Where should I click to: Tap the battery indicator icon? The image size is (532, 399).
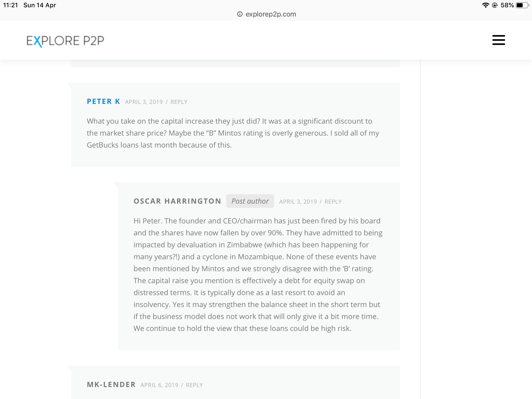pos(522,5)
